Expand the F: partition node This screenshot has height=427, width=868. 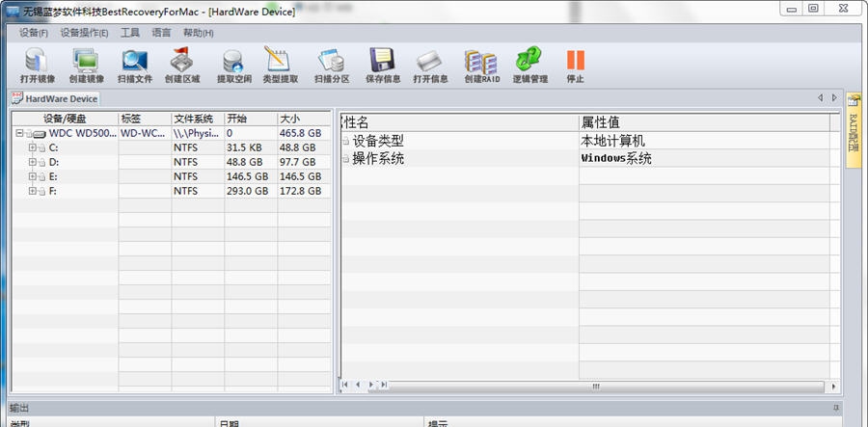[x=32, y=191]
